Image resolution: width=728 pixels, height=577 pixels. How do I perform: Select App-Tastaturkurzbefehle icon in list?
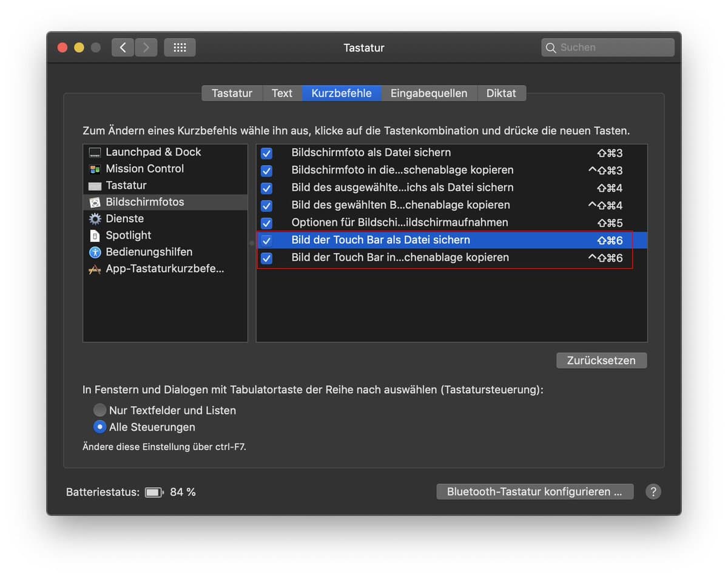[95, 269]
